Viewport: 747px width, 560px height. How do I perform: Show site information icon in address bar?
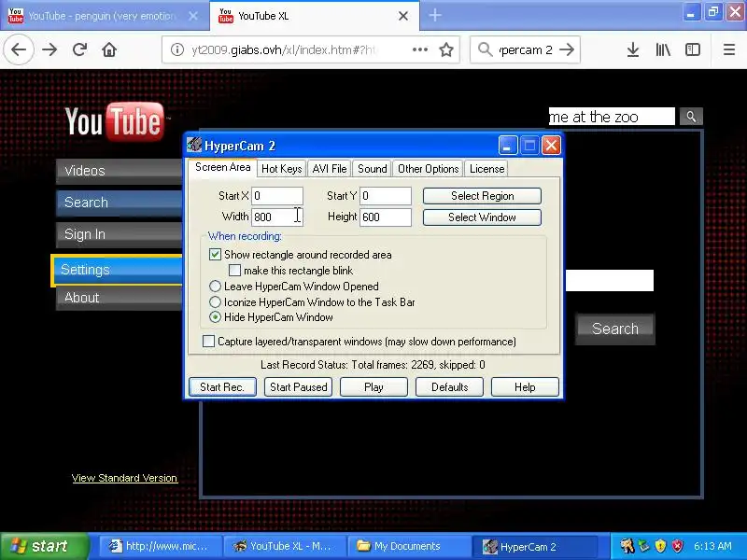tap(176, 49)
